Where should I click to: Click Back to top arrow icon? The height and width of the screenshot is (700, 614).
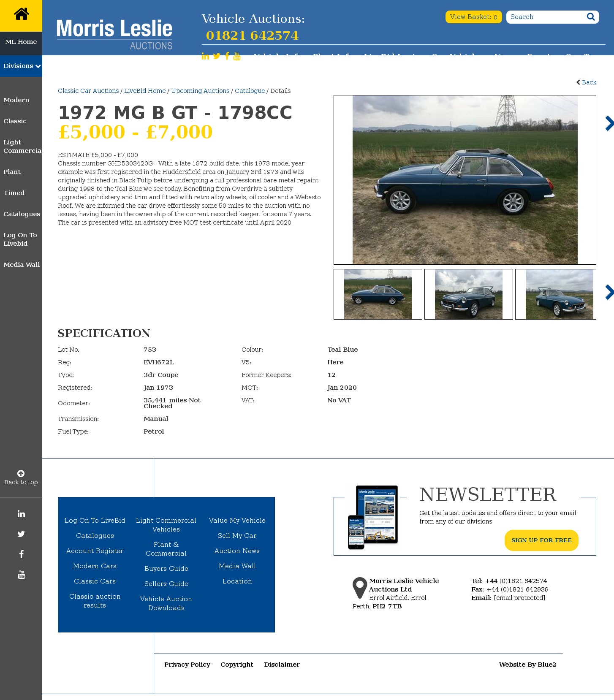(21, 473)
